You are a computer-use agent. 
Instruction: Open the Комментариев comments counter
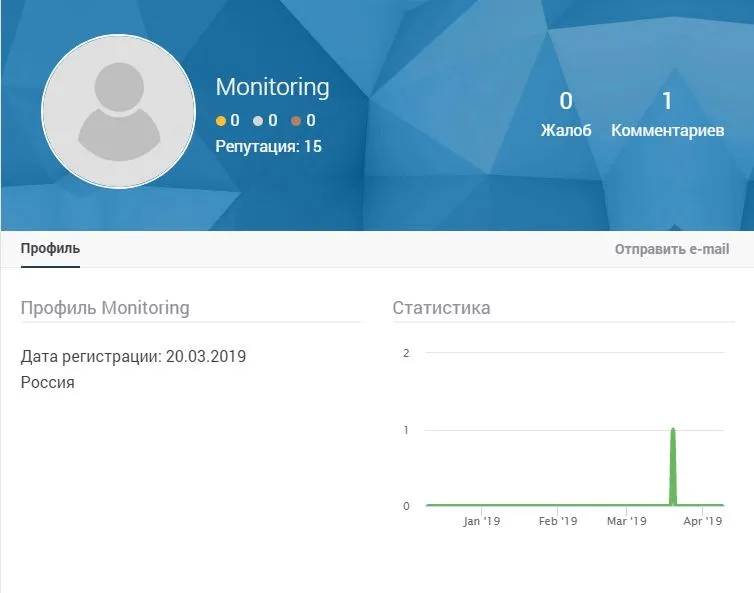pos(667,114)
